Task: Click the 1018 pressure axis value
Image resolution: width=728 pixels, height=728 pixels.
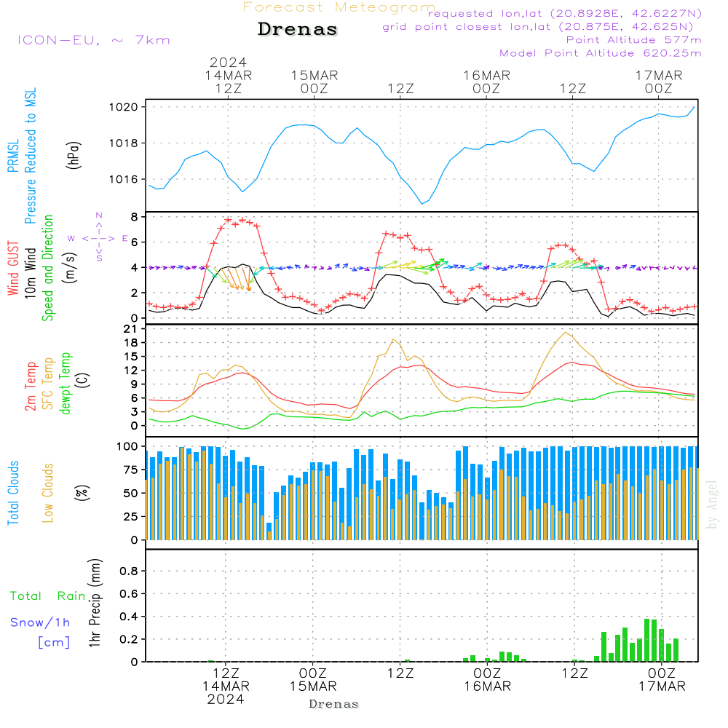Action: [124, 143]
